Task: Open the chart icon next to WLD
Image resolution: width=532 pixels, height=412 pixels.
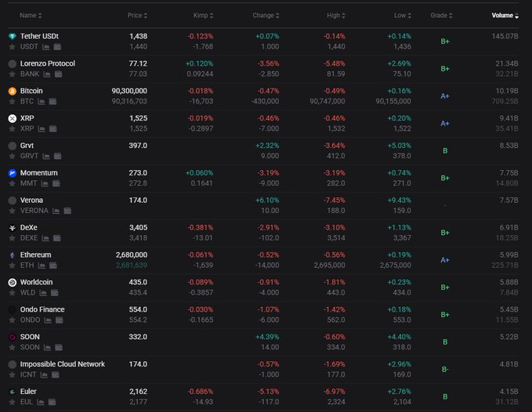Action: point(43,293)
